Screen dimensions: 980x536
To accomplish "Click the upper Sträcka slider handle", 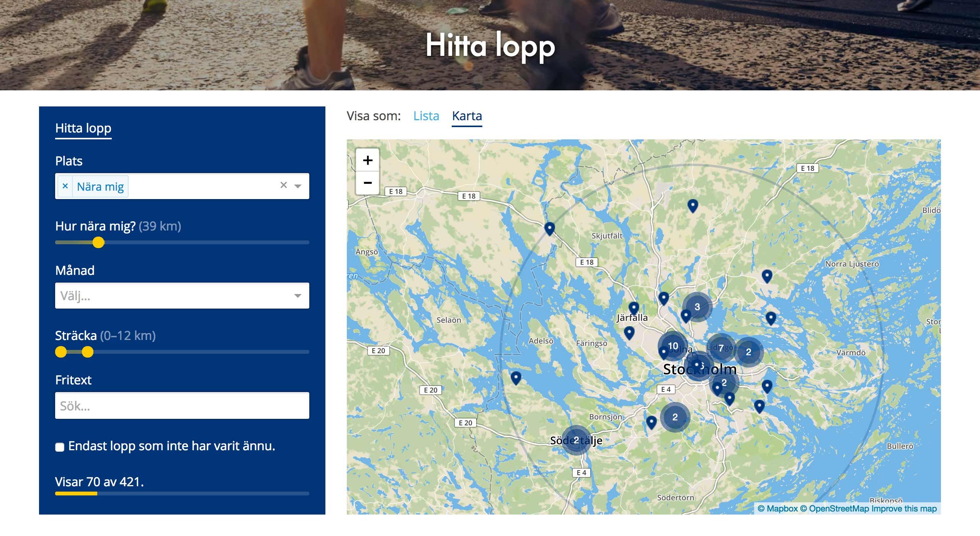I will point(88,352).
